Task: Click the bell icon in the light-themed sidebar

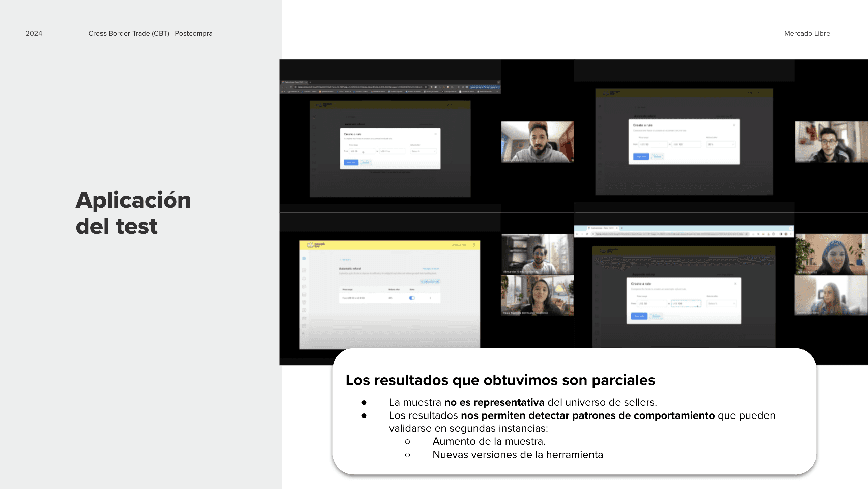Action: [x=304, y=279]
